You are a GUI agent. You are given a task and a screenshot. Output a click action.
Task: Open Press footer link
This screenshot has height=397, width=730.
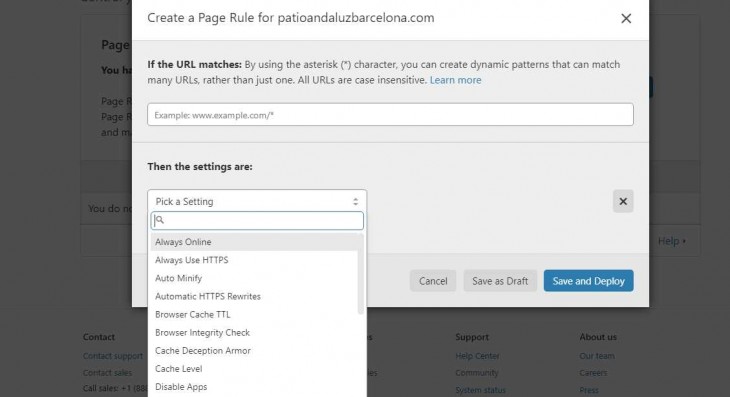589,390
